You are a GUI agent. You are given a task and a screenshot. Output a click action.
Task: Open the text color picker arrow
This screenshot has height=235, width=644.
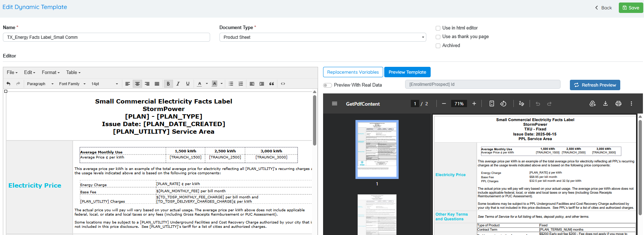click(207, 84)
